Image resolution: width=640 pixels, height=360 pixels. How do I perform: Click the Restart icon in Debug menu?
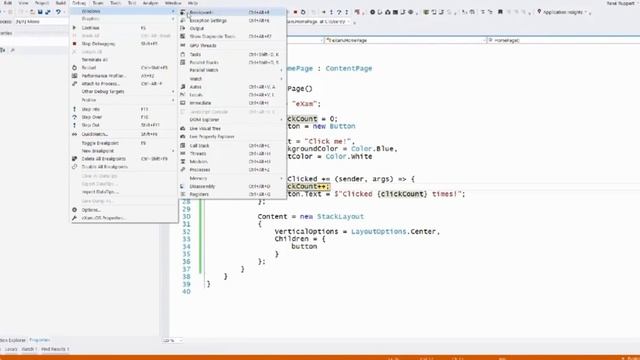click(x=74, y=68)
